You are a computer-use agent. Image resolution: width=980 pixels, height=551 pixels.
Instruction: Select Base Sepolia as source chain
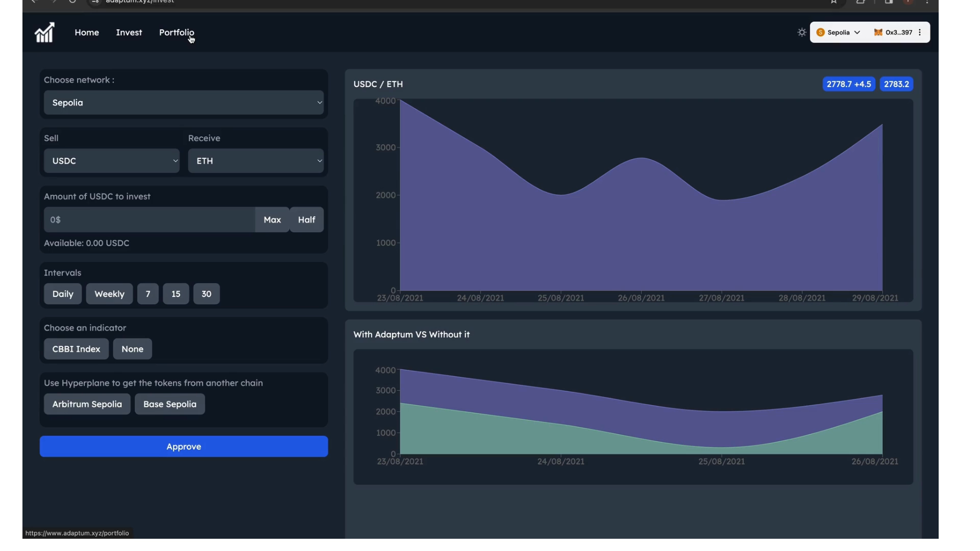(x=170, y=404)
